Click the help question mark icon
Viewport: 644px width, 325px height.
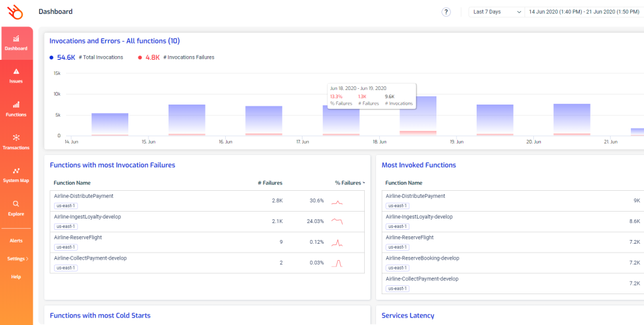point(446,12)
